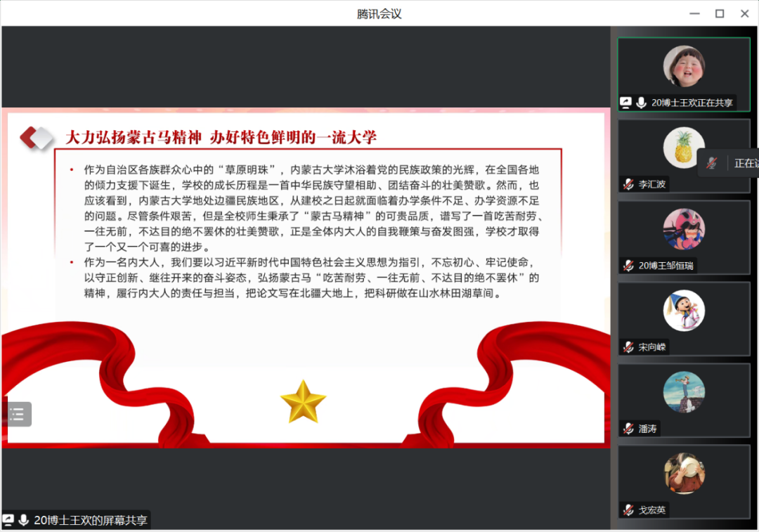Click muted mic icon beside 宋向嵘

coord(628,347)
